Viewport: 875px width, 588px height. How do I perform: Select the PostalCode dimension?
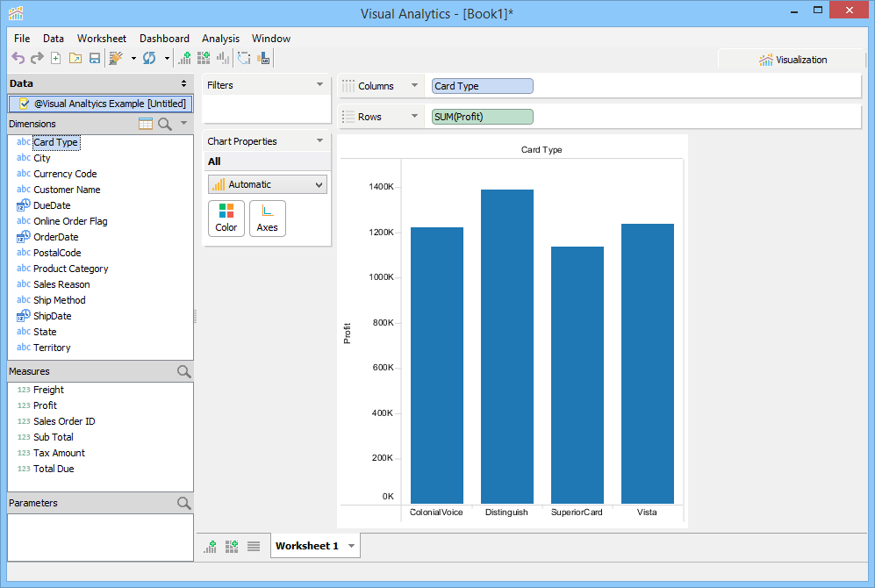(57, 254)
